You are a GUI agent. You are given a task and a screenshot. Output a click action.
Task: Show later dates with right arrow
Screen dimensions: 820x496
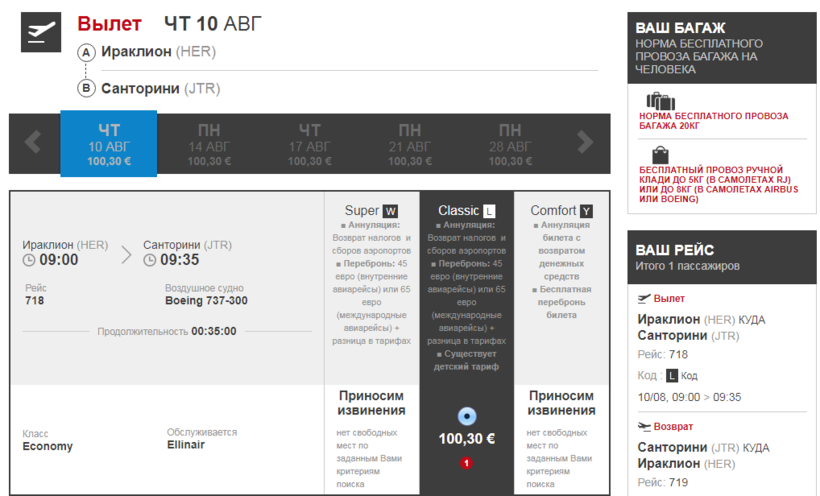pos(585,142)
